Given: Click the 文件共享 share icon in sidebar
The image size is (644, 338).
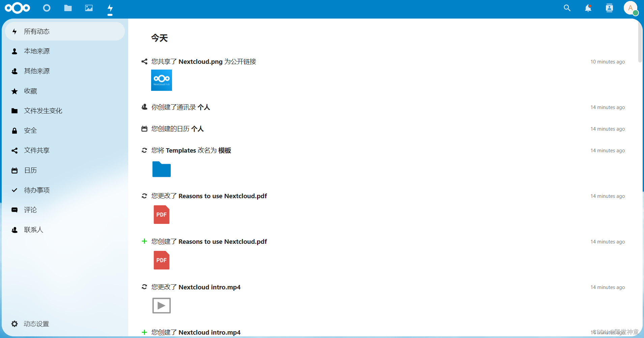Looking at the screenshot, I should pos(15,151).
